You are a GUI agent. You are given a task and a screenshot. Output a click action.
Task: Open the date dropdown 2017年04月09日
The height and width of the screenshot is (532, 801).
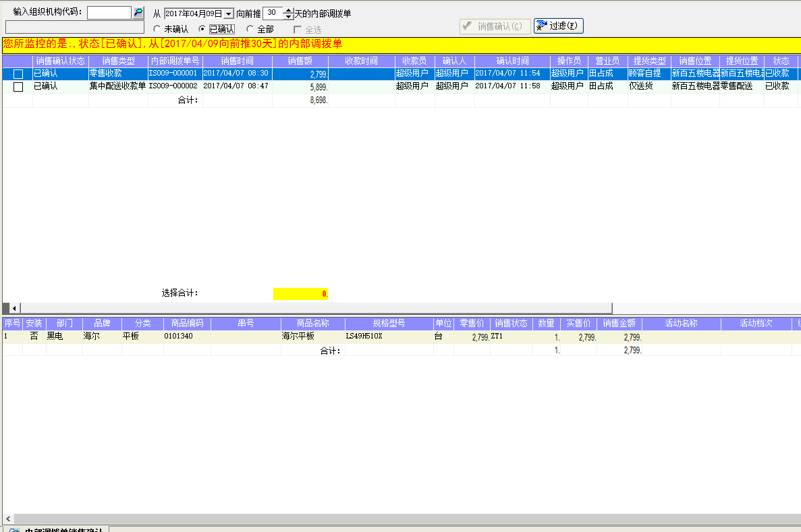pyautogui.click(x=229, y=13)
